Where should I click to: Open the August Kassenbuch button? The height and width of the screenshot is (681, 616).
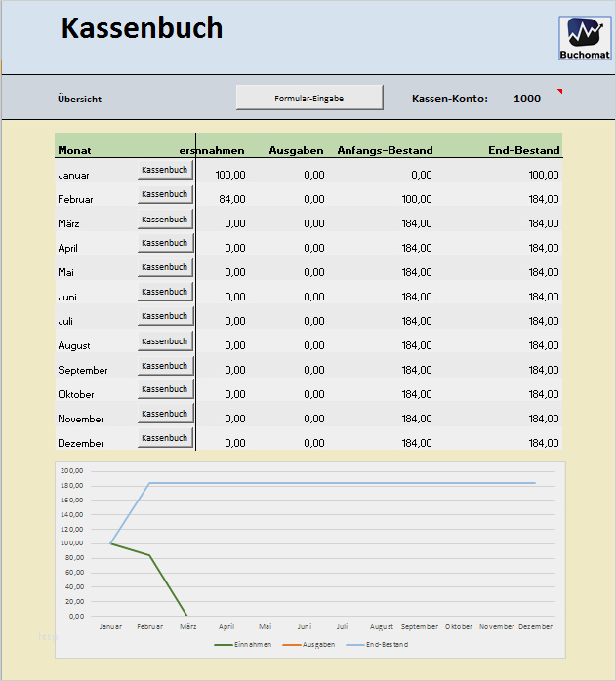click(165, 341)
